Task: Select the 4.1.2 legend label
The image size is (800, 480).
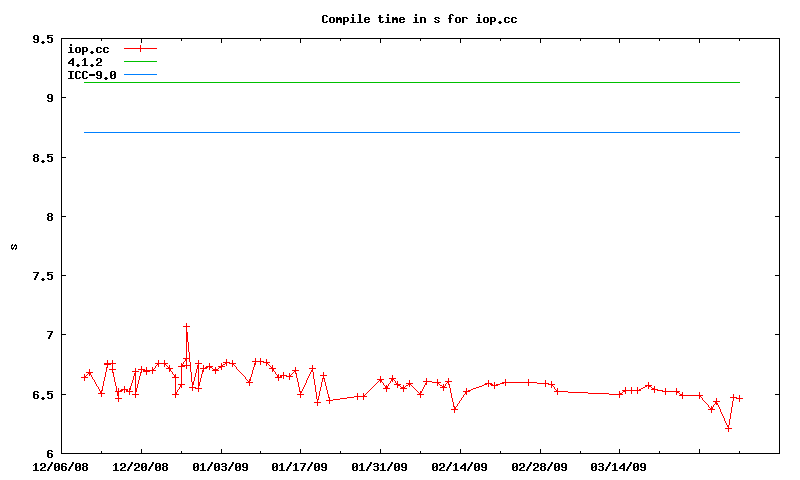Action: pos(85,62)
